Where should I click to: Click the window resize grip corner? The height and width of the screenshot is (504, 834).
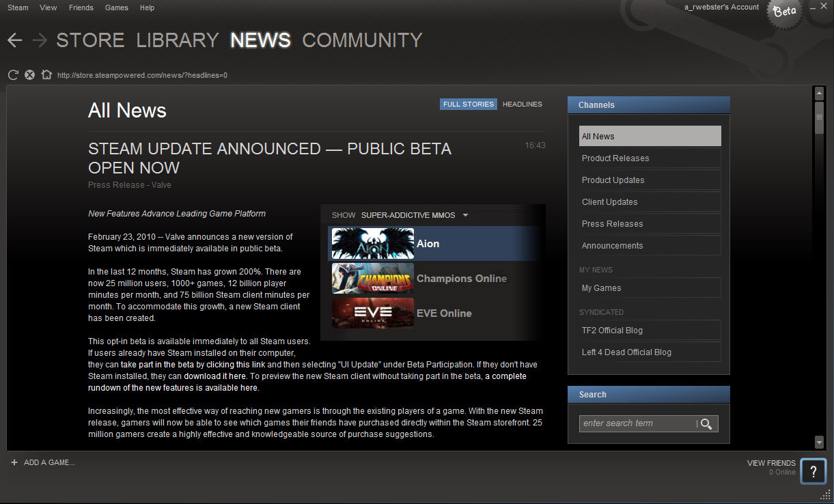point(825,495)
